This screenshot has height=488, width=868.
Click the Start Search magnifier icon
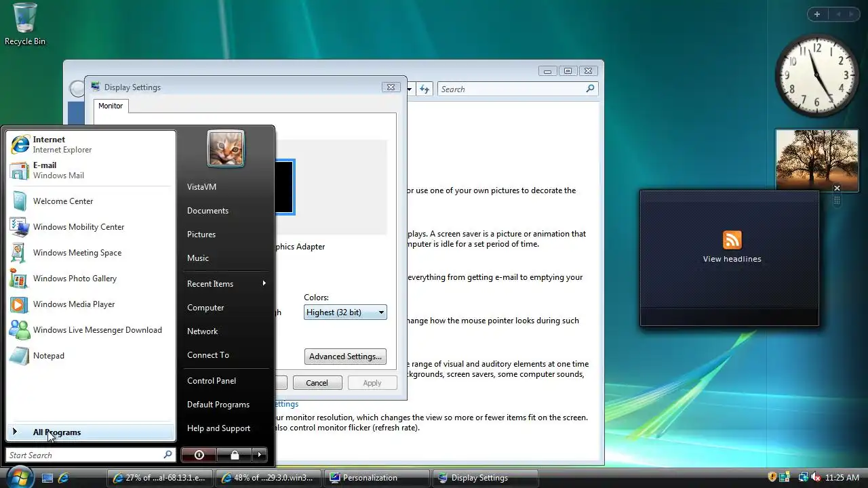point(167,455)
